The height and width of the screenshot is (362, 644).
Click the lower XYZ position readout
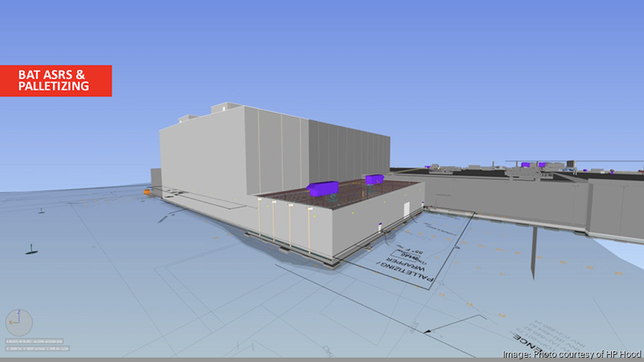pos(37,348)
